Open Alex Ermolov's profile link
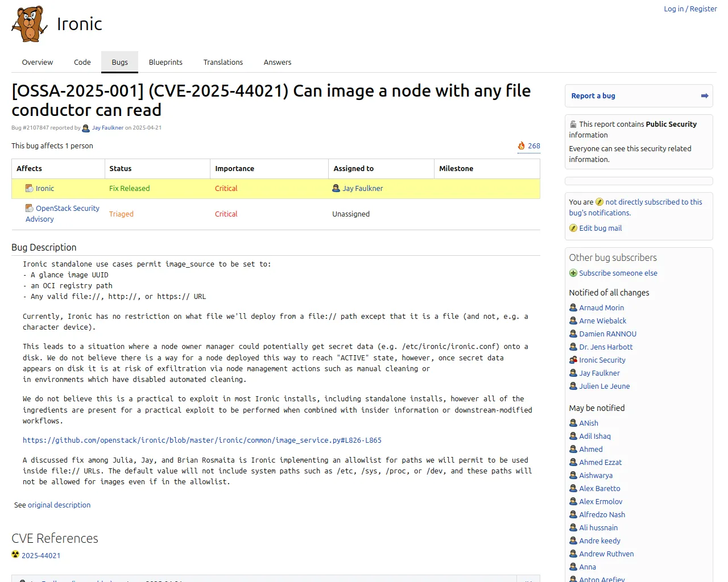Image resolution: width=728 pixels, height=582 pixels. (x=601, y=502)
